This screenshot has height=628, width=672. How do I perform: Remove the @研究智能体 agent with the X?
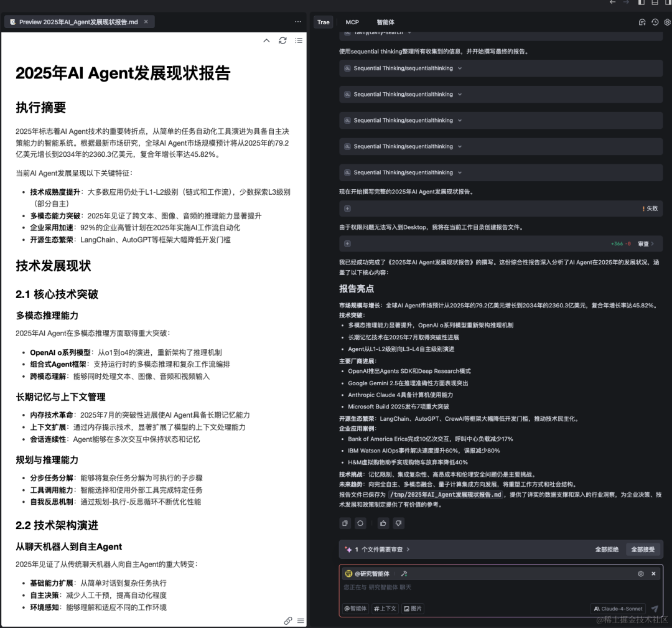(x=653, y=574)
